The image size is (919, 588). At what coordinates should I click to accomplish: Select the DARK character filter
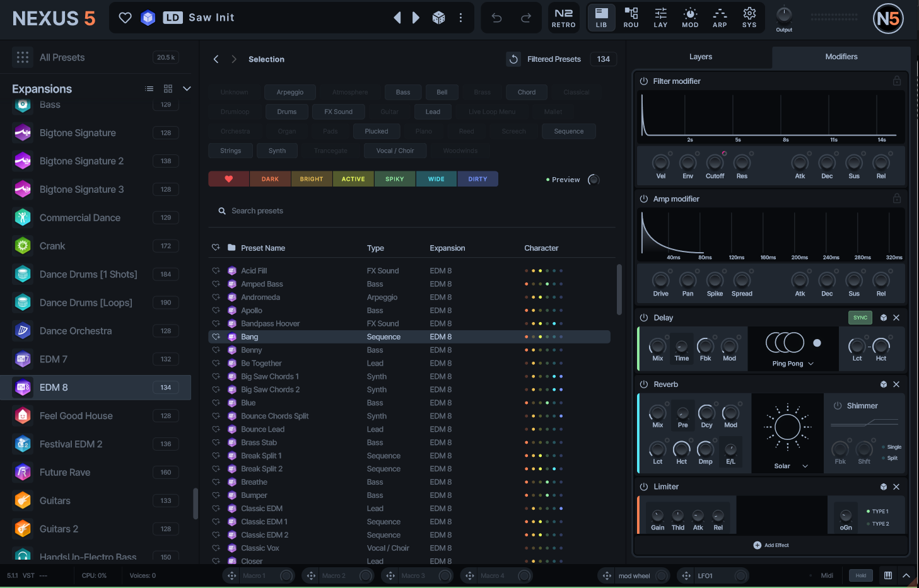click(x=271, y=179)
